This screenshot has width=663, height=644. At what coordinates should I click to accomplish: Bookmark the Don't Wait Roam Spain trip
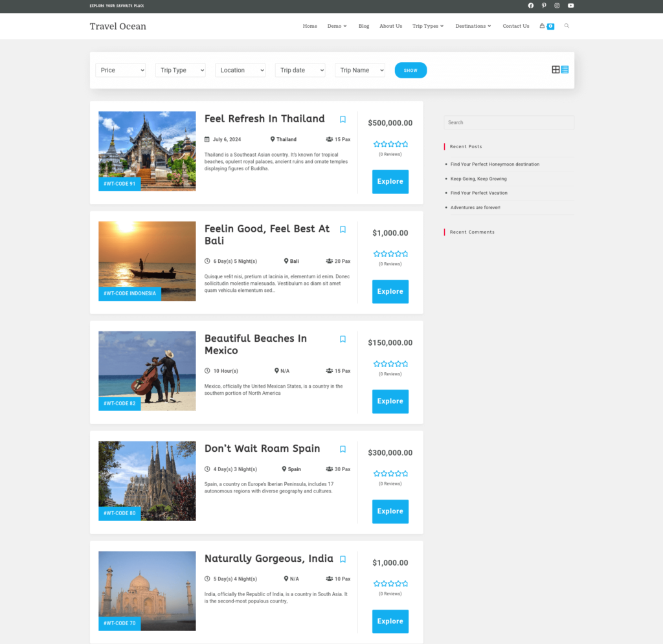point(343,449)
